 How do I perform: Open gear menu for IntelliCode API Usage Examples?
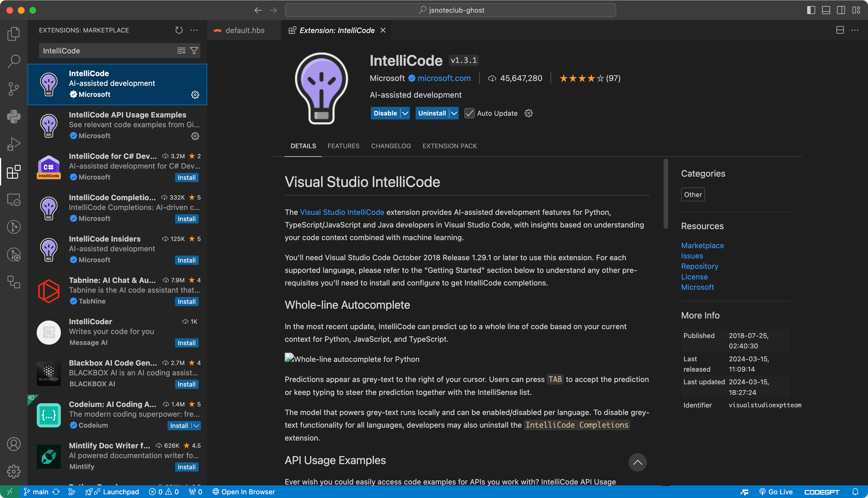click(195, 136)
